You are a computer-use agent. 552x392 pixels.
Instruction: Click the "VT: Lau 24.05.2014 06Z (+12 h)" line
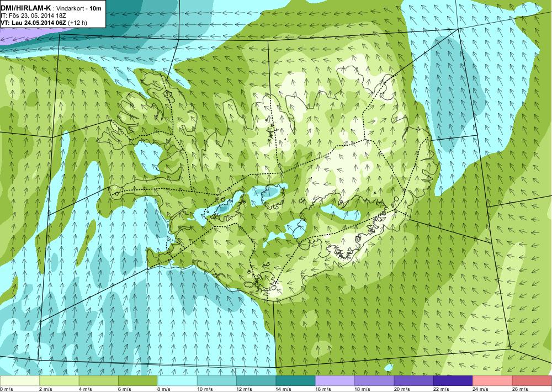(x=44, y=23)
